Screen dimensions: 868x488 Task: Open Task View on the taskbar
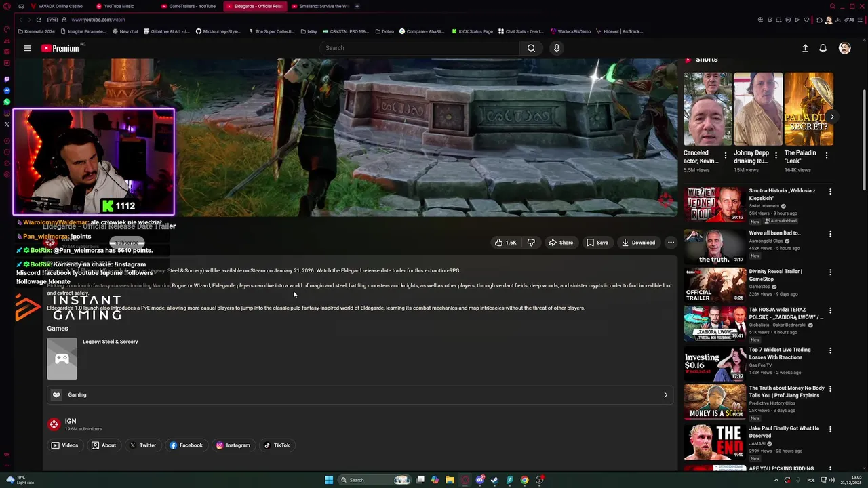pos(420,480)
